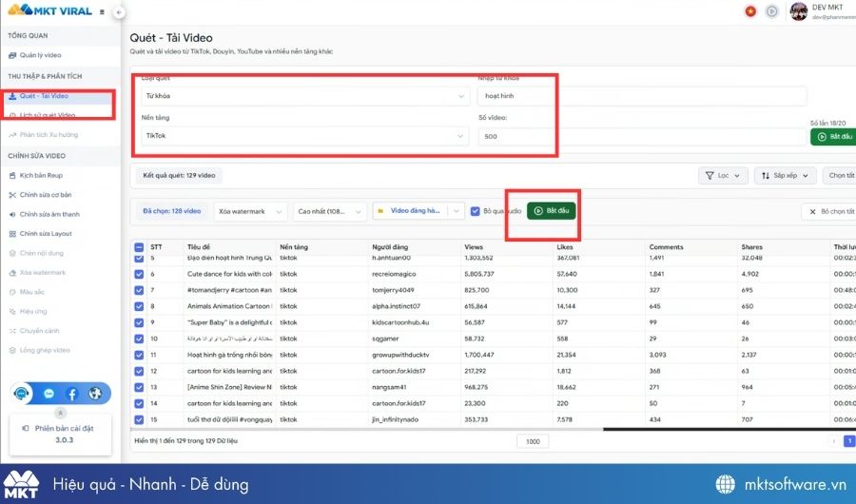Uncheck the checkbox for row 11

pos(139,355)
